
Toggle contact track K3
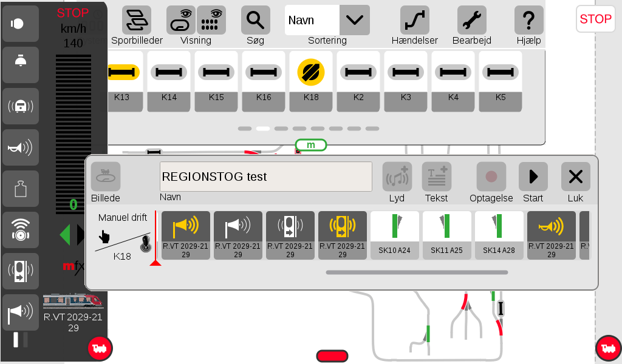(x=405, y=81)
